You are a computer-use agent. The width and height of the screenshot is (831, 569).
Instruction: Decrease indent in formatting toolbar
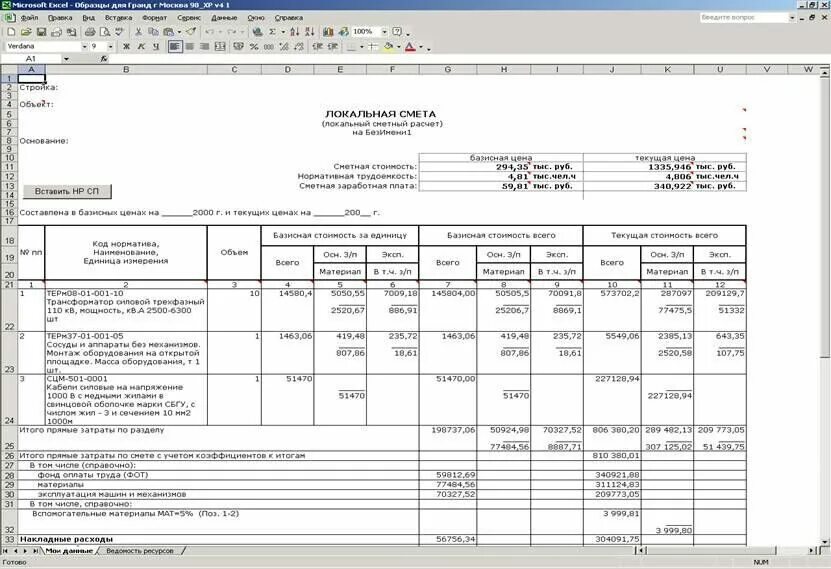[318, 47]
